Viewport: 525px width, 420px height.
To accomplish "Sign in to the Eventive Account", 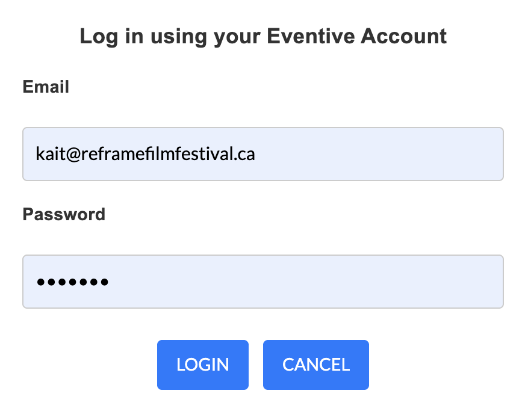I will 202,365.
